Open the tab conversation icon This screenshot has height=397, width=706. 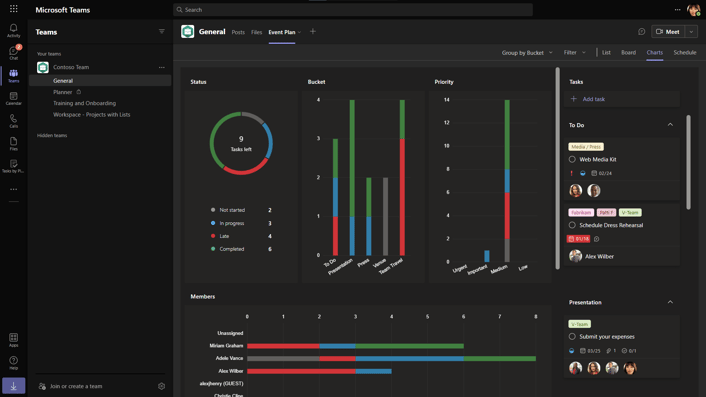point(642,32)
